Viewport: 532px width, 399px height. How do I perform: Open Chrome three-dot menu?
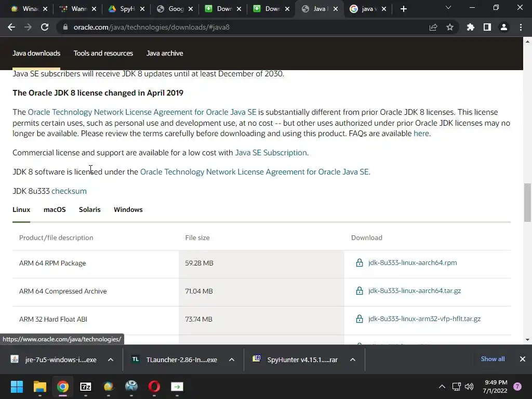point(521,27)
